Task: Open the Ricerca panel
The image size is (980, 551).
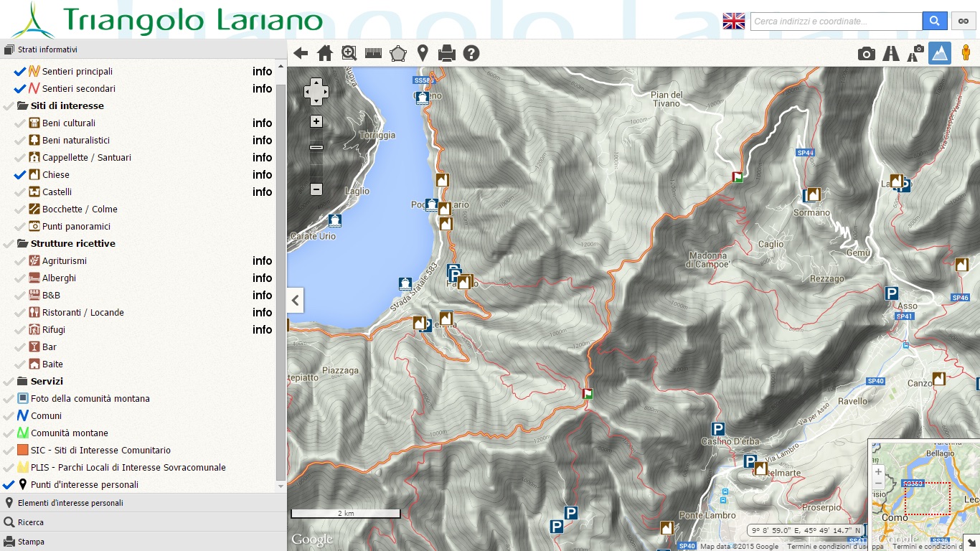Action: pos(143,522)
